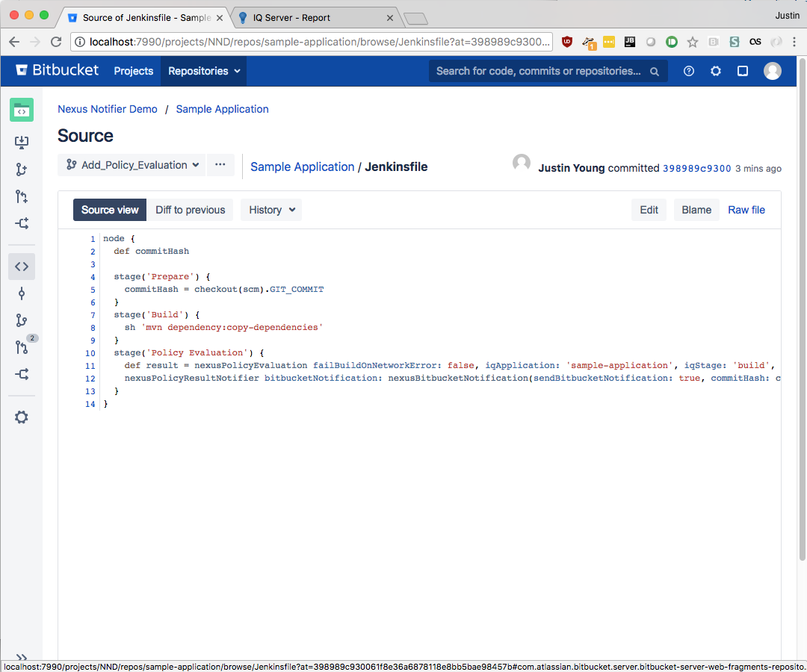The image size is (807, 672).
Task: Open the Create pull request icon
Action: 22,196
